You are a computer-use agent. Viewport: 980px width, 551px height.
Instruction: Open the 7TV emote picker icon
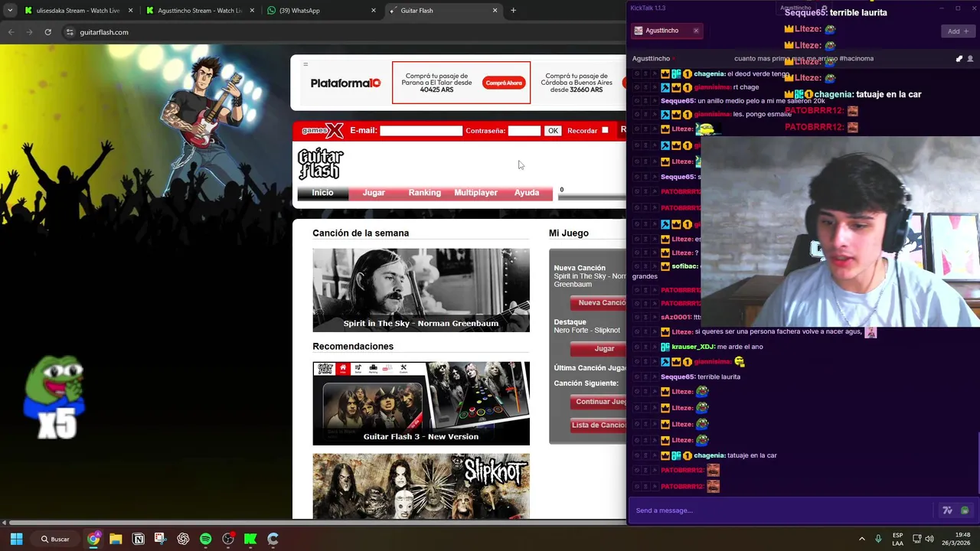coord(947,510)
